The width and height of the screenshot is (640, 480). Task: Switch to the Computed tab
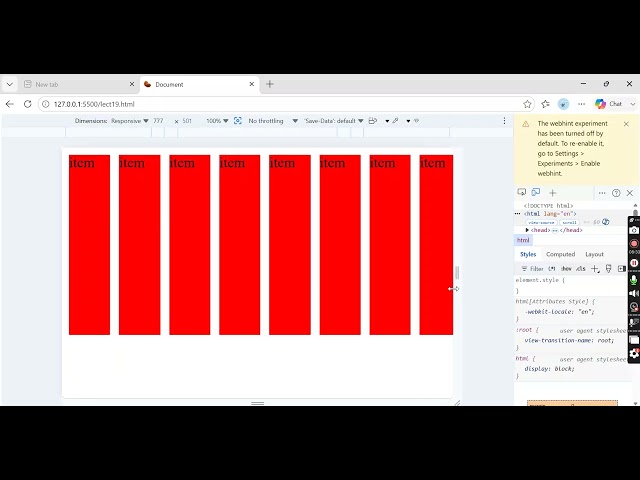coord(560,254)
